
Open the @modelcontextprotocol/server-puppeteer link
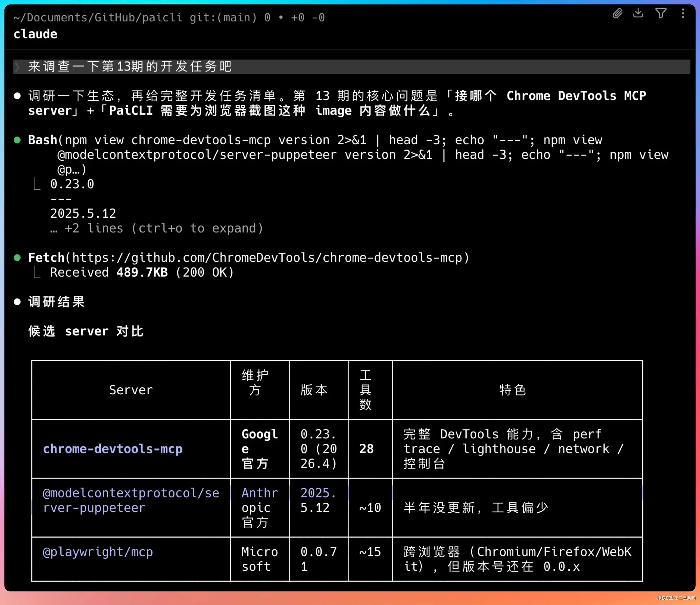[x=131, y=500]
